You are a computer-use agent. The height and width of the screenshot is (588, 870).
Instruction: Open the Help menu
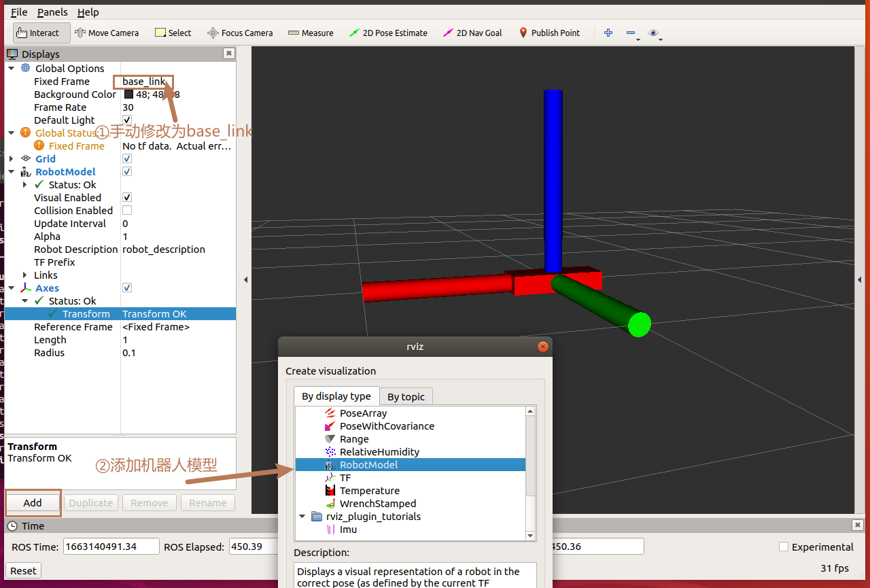[x=88, y=12]
